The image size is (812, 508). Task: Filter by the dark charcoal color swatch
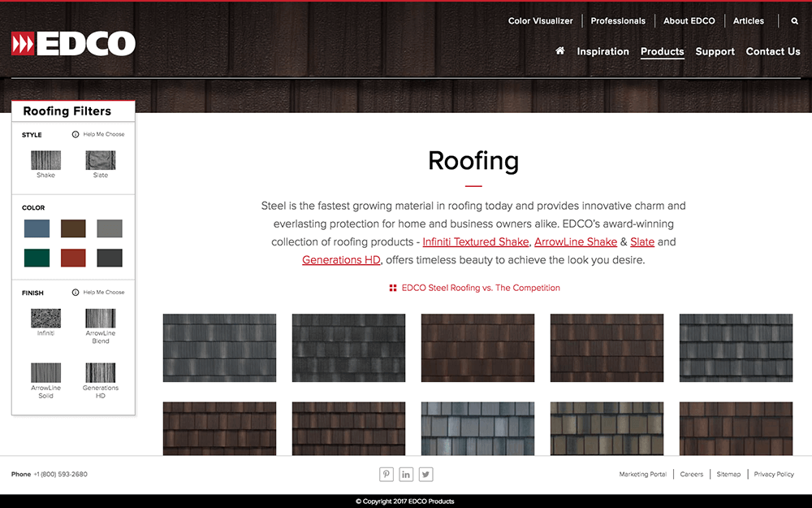(110, 258)
